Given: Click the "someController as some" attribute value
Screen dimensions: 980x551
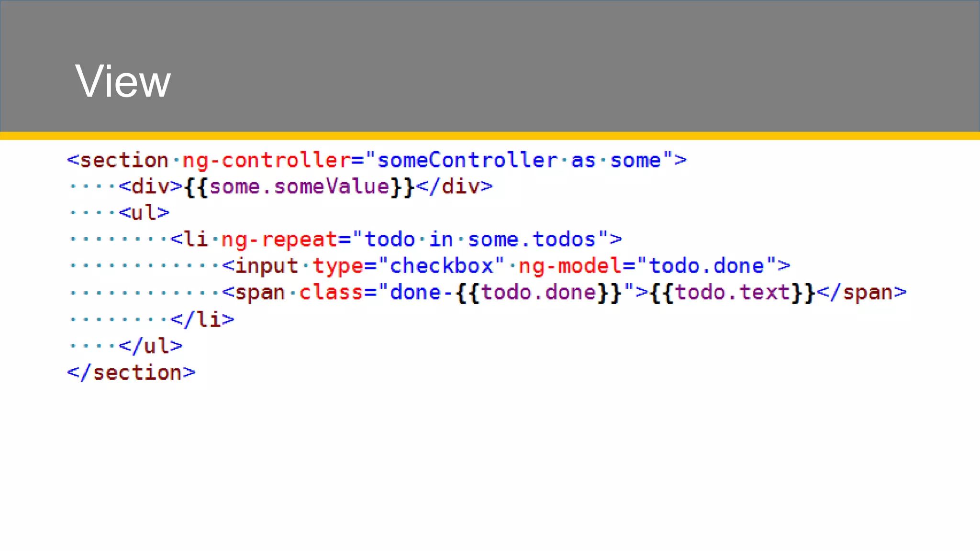Looking at the screenshot, I should pos(519,160).
